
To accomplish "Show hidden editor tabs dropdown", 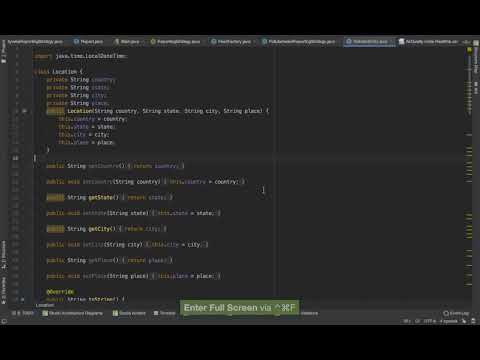I will pyautogui.click(x=466, y=42).
